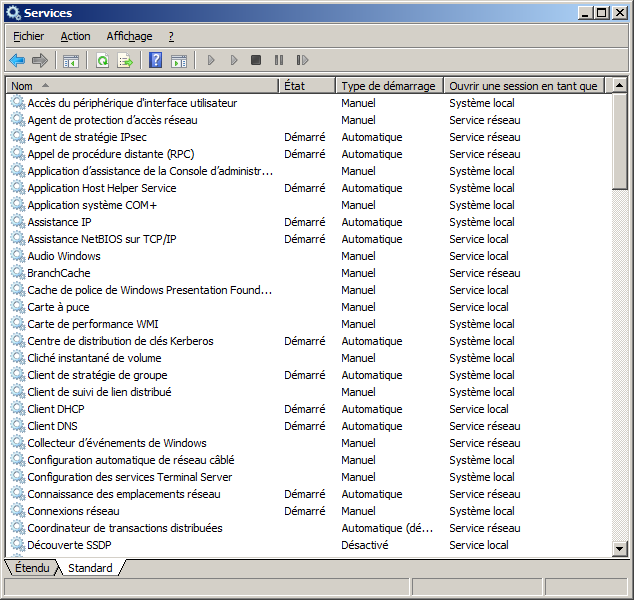Click the Export list toolbar icon

pyautogui.click(x=125, y=61)
